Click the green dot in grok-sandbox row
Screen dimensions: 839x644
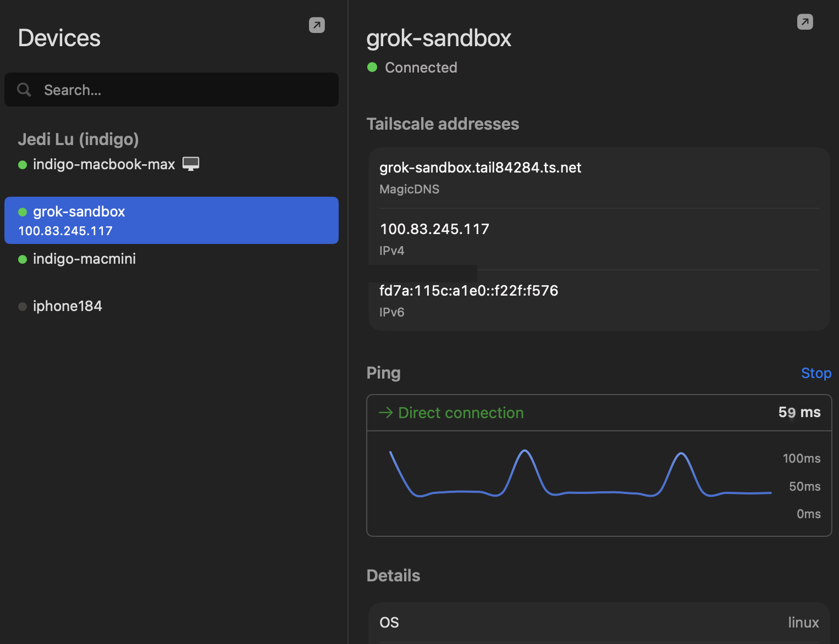coord(23,212)
